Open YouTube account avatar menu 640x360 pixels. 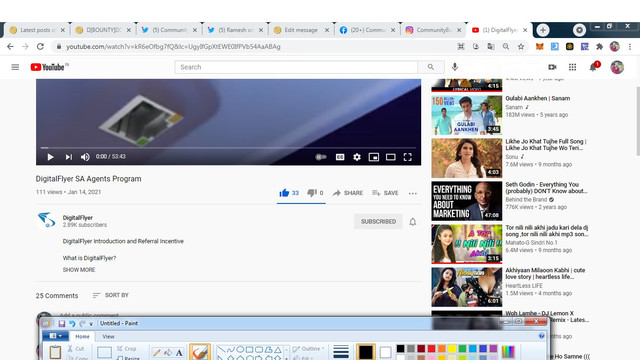(x=617, y=67)
